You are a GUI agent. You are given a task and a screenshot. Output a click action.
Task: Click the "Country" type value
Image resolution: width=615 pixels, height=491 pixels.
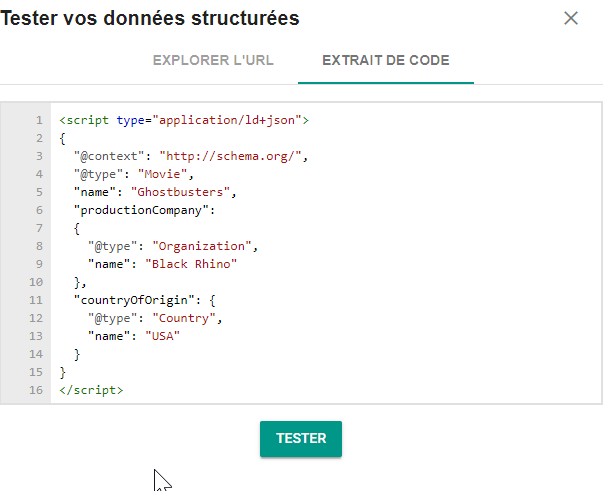(186, 318)
